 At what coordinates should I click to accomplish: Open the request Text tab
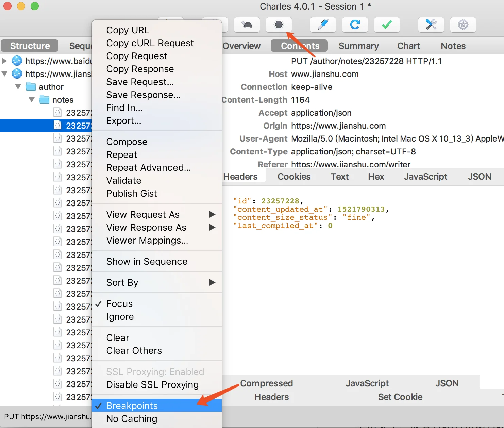pyautogui.click(x=340, y=177)
